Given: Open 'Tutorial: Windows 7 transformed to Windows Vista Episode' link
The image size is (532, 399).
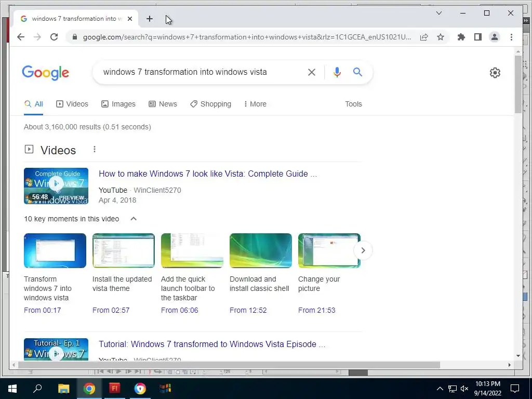Looking at the screenshot, I should pyautogui.click(x=212, y=344).
